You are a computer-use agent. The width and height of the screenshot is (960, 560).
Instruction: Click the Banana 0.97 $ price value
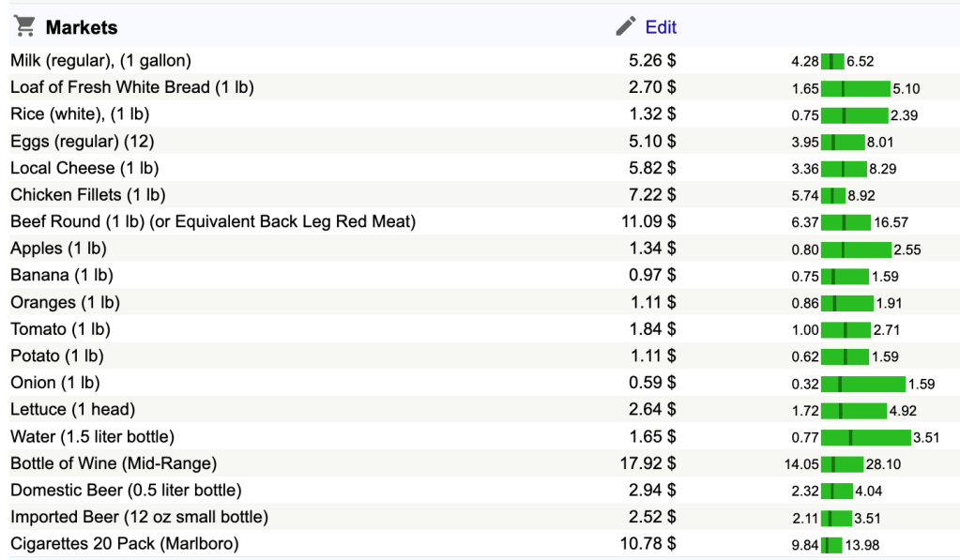652,276
